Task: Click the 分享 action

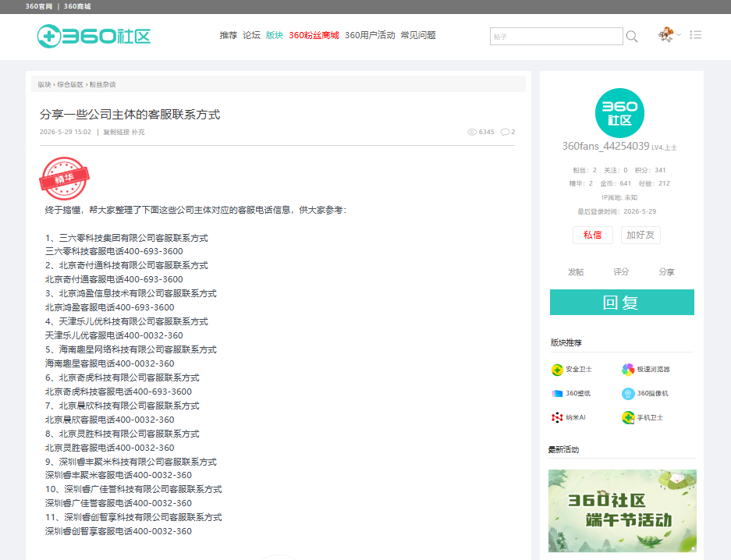Action: click(x=666, y=272)
